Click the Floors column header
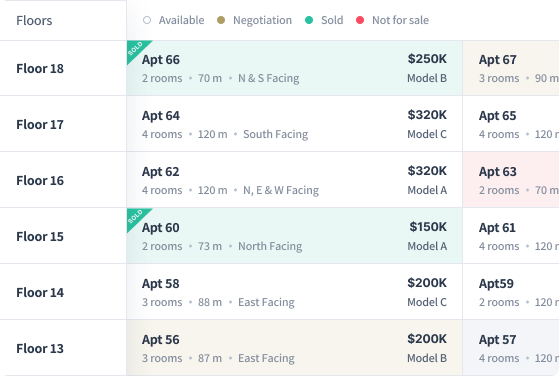This screenshot has height=376, width=559. pos(34,20)
